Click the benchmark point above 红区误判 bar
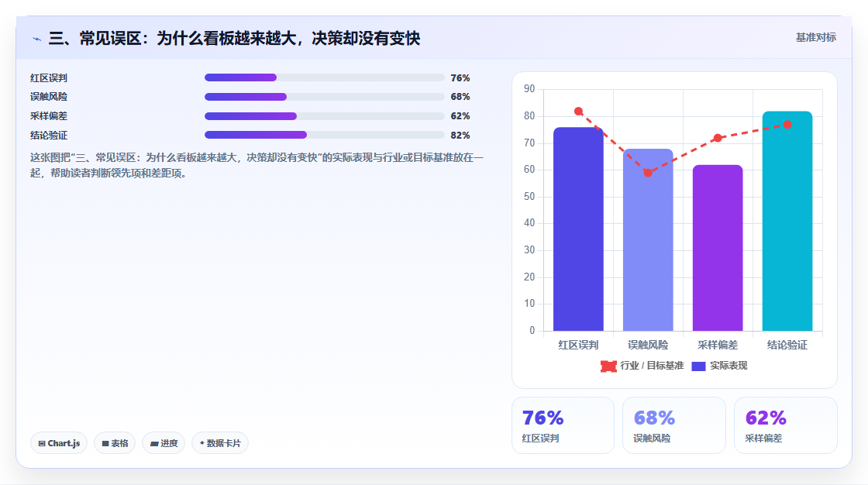Image resolution: width=868 pixels, height=485 pixels. pos(578,112)
